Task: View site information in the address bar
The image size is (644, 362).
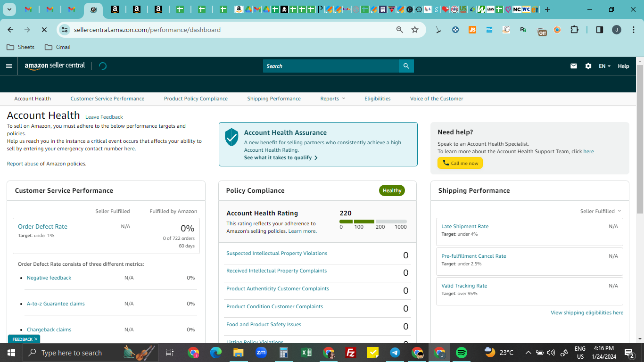Action: [x=65, y=30]
